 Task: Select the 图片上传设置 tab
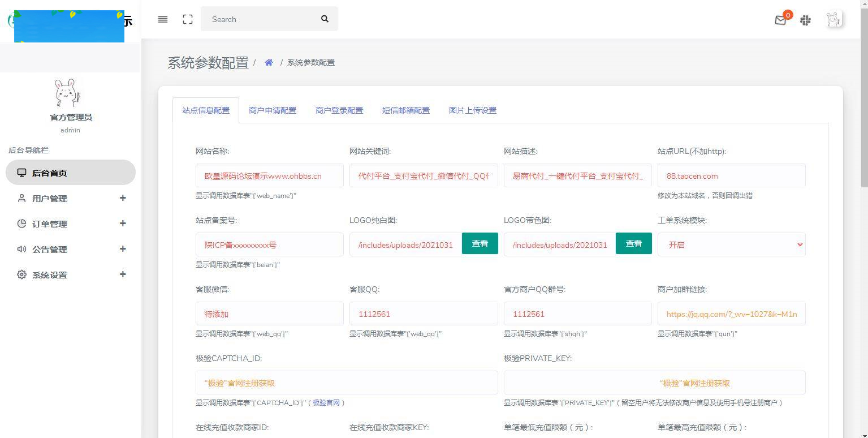tap(472, 110)
